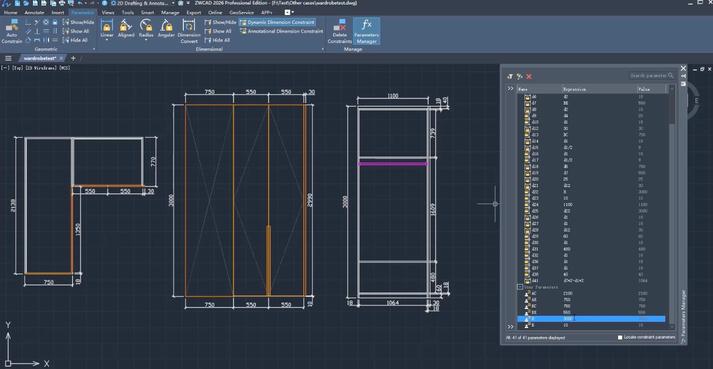The height and width of the screenshot is (369, 713).
Task: Switch to the Insert ribbon tab
Action: coord(57,13)
